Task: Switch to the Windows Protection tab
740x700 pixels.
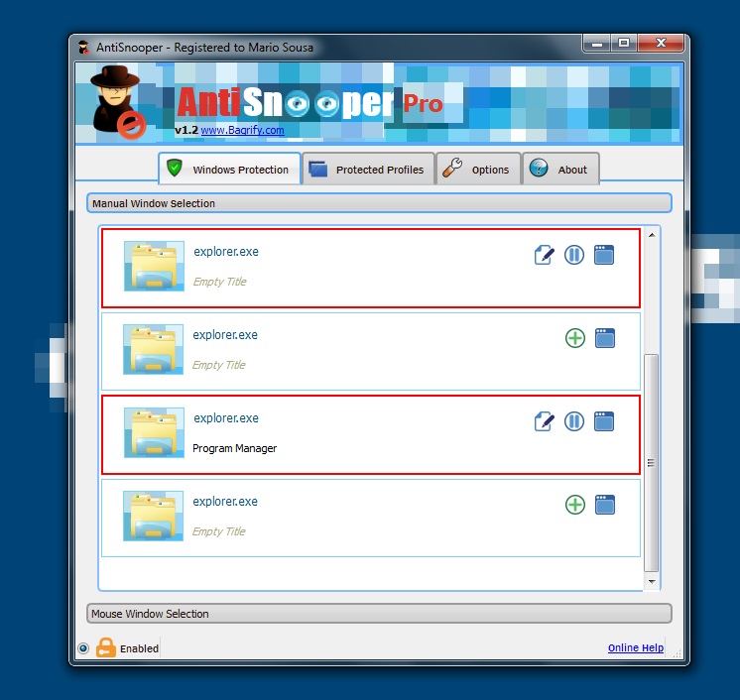Action: [x=229, y=169]
